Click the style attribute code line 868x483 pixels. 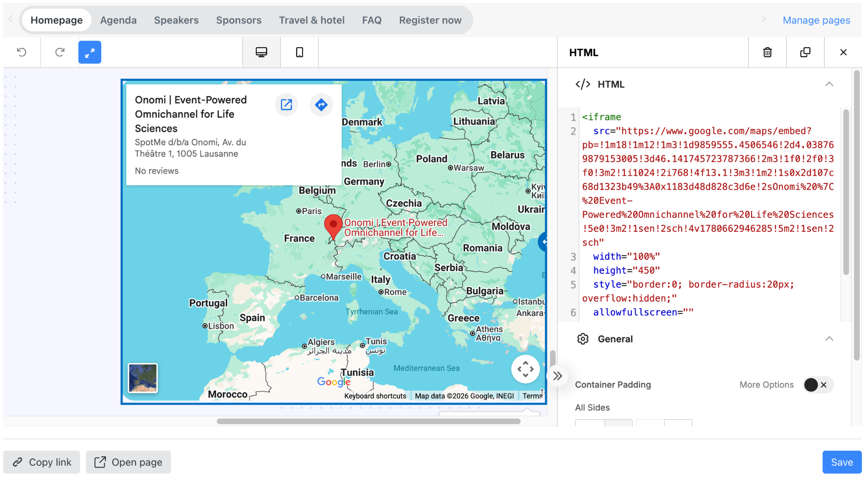(x=688, y=291)
